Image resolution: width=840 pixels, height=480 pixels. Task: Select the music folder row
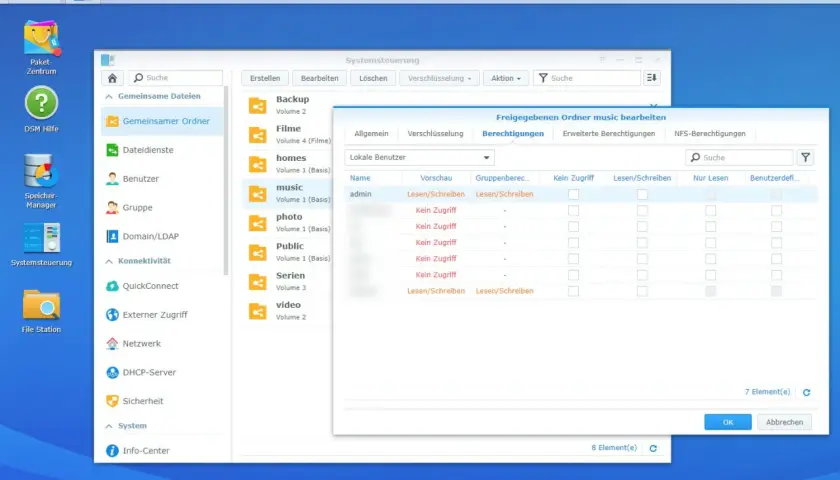click(x=288, y=193)
